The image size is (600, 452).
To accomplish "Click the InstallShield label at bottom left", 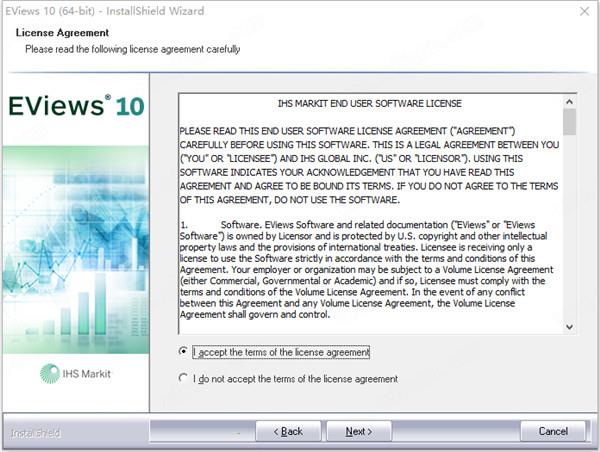I will pyautogui.click(x=36, y=433).
